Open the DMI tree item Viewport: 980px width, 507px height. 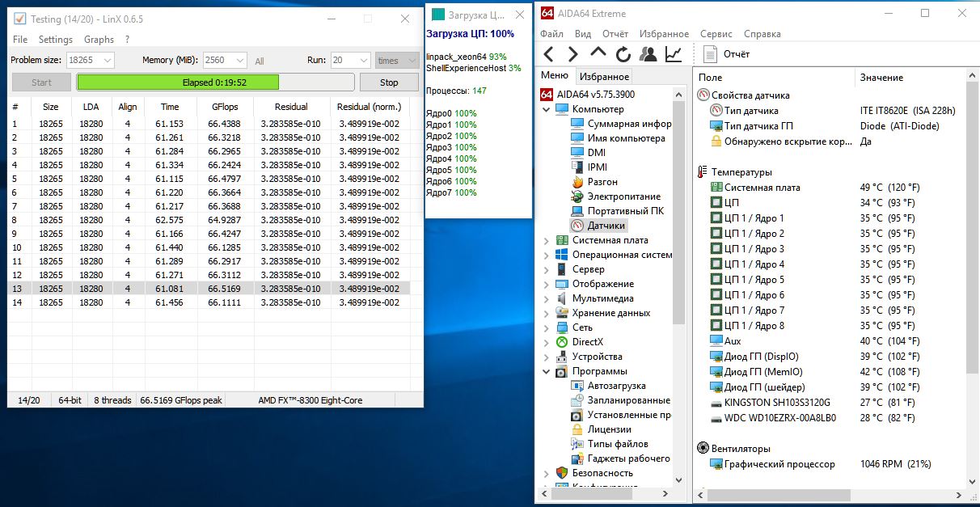(x=588, y=153)
